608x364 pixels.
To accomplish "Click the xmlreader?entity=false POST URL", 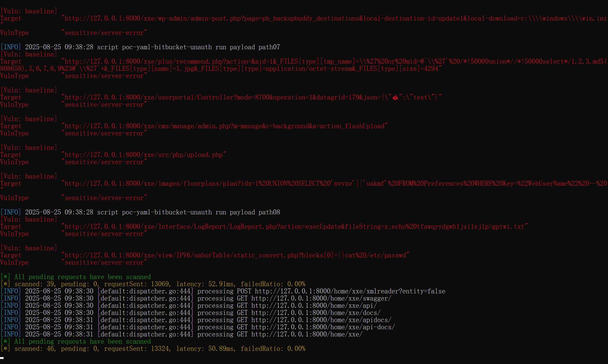I will pyautogui.click(x=350, y=291).
